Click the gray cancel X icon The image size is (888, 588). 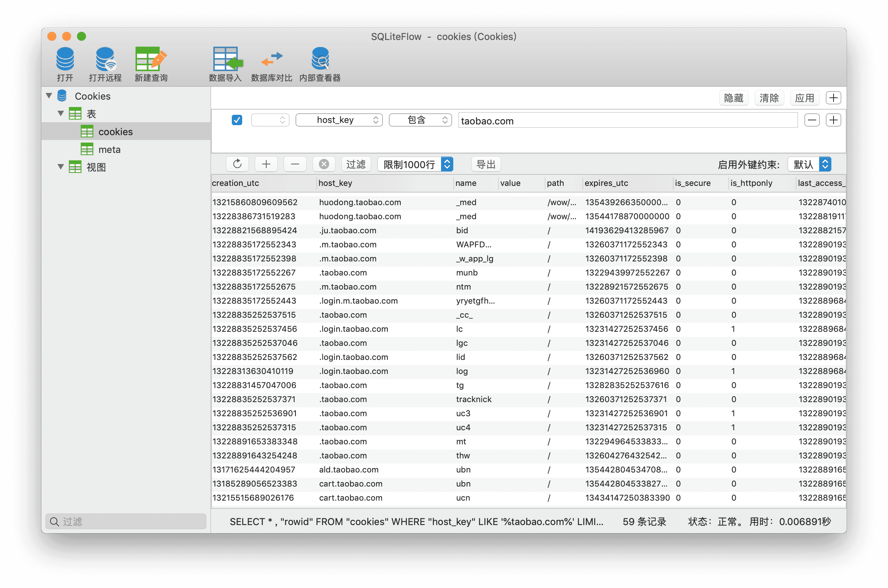click(x=324, y=164)
